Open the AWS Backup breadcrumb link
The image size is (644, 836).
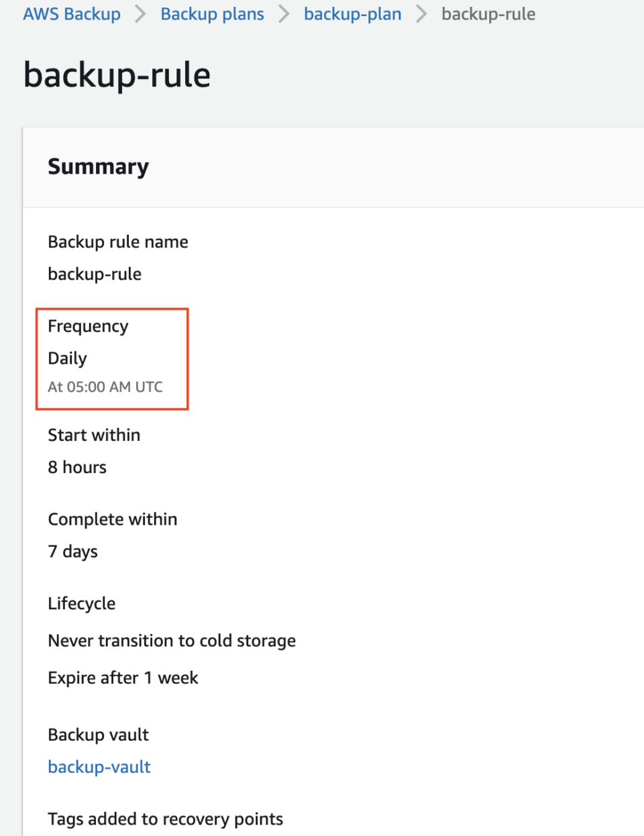[71, 13]
